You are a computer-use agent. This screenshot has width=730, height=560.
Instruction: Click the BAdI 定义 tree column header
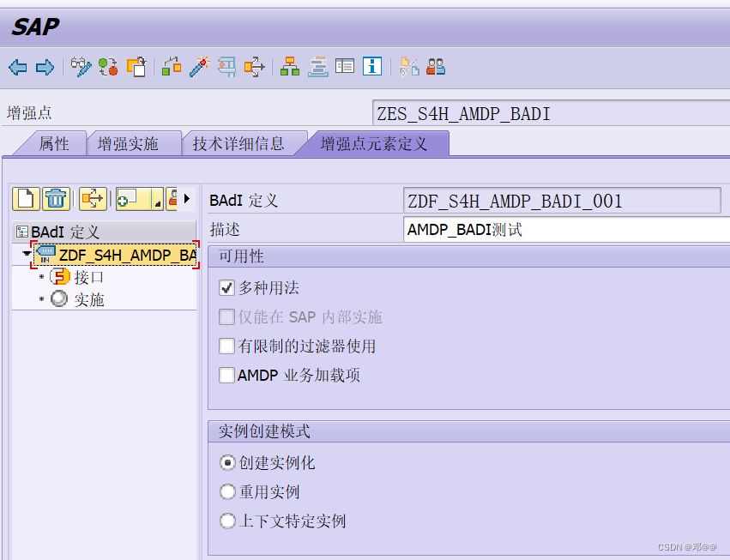[105, 232]
